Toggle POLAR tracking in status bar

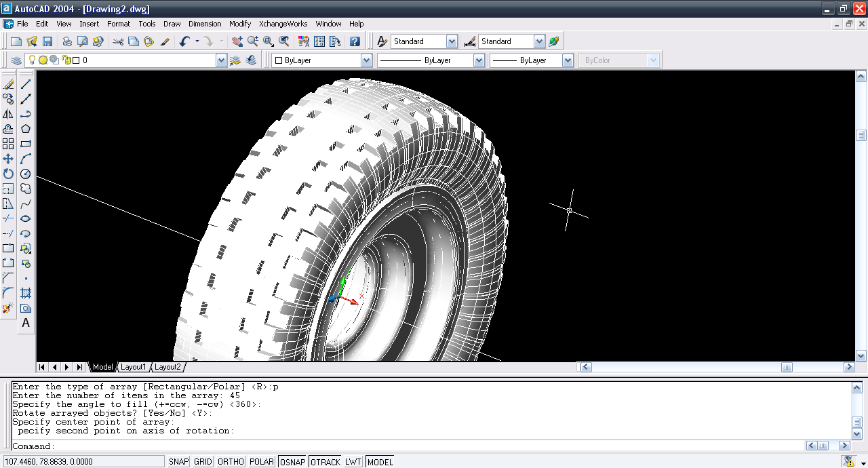click(262, 462)
